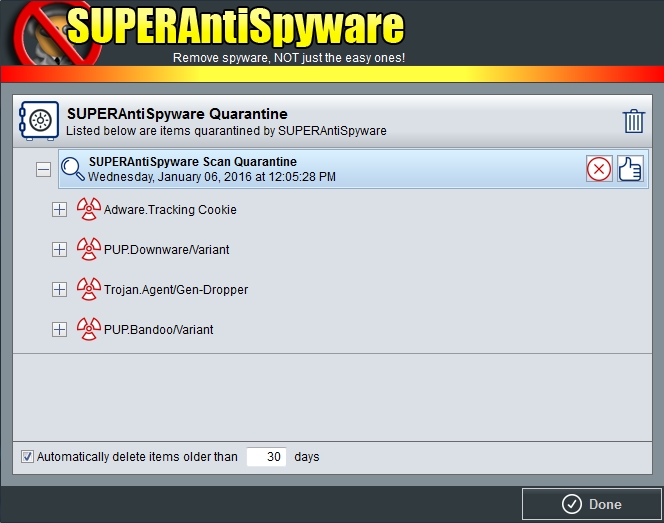Collapse the SUPERAntiSpyware Scan Quarantine entry
The width and height of the screenshot is (664, 523).
coord(43,170)
